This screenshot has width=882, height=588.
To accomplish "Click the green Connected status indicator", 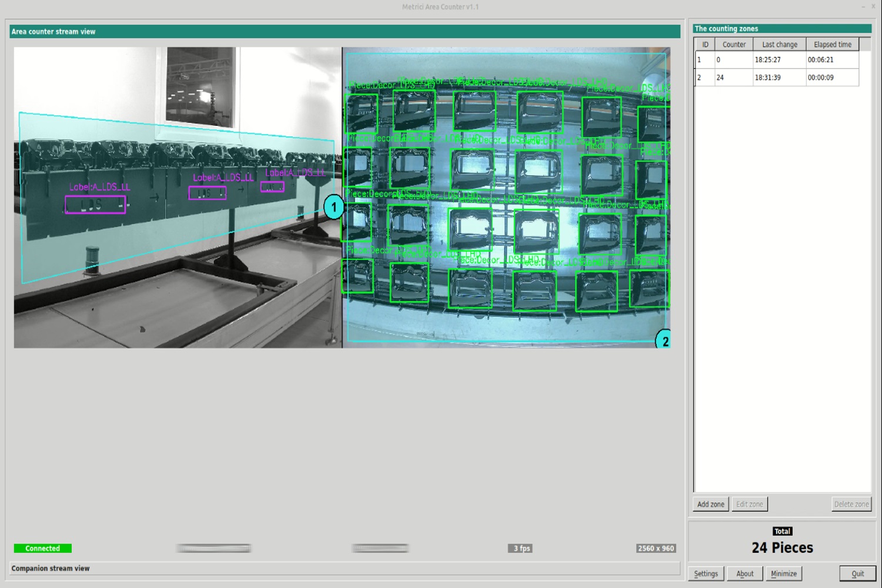I will pyautogui.click(x=43, y=548).
